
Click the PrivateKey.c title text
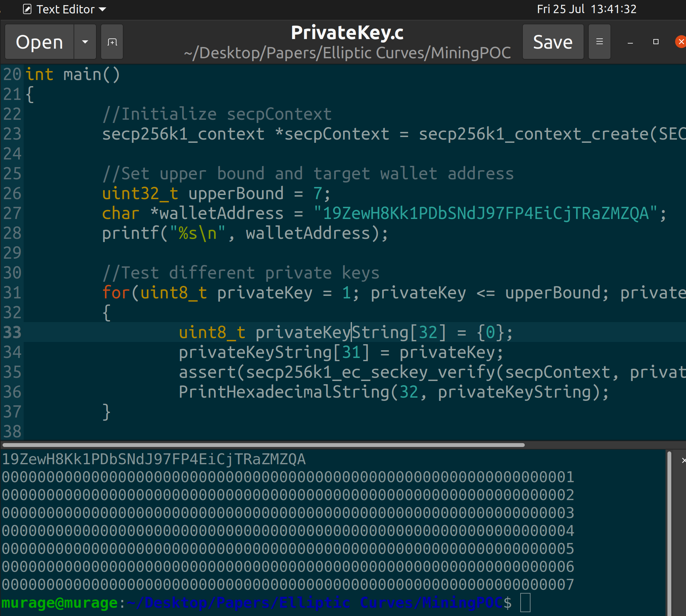click(x=347, y=32)
